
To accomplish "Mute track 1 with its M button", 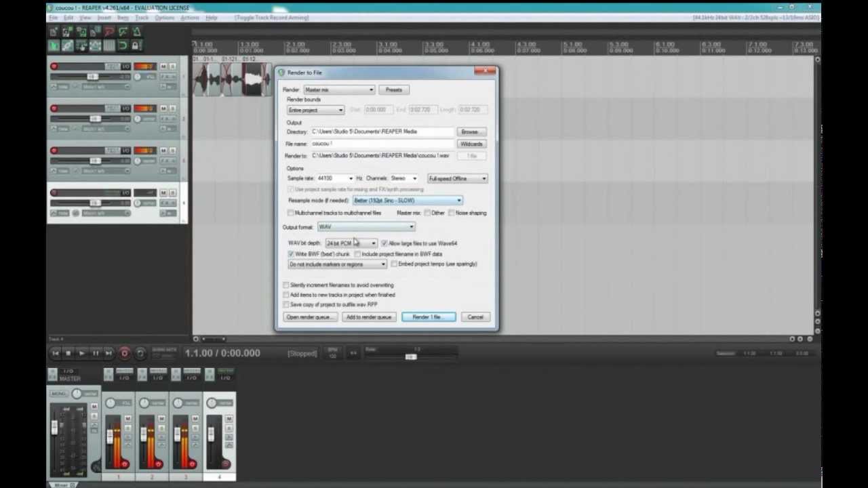I will pos(163,66).
